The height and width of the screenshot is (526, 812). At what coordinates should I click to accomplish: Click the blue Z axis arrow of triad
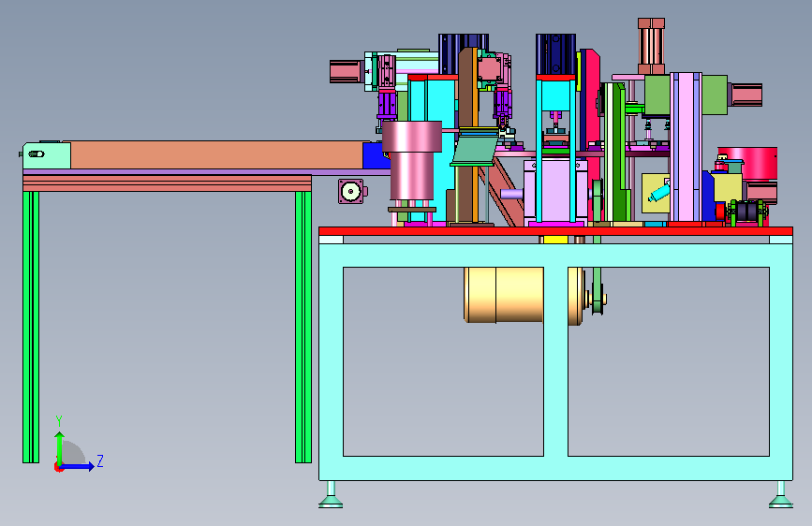[77, 466]
